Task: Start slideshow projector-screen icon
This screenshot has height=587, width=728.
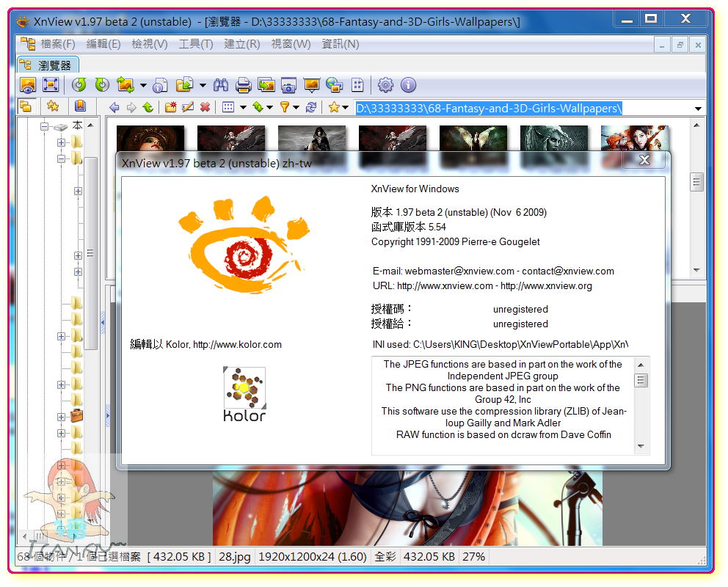Action: click(x=312, y=85)
